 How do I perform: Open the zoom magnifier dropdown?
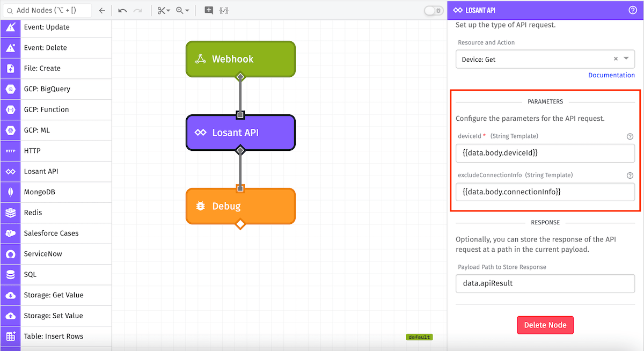[182, 10]
